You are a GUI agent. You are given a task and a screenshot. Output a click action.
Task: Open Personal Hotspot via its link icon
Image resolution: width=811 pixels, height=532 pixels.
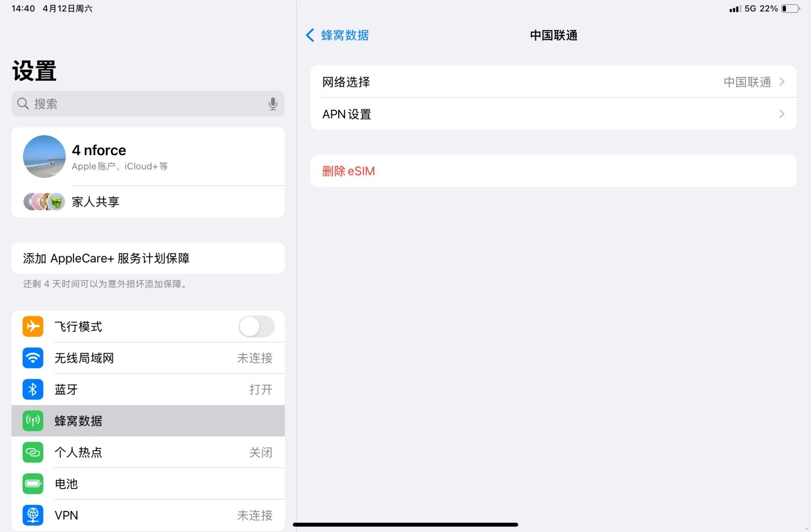point(33,452)
